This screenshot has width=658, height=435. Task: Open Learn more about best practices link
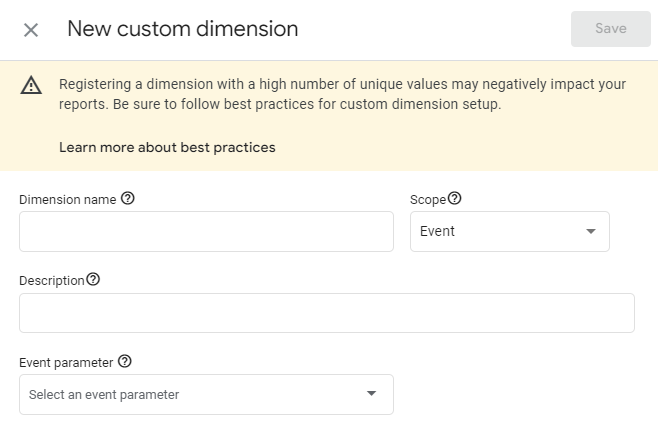coord(167,147)
